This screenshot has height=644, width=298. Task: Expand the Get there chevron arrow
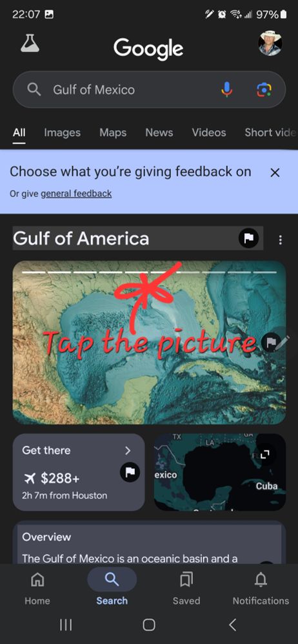pos(128,451)
